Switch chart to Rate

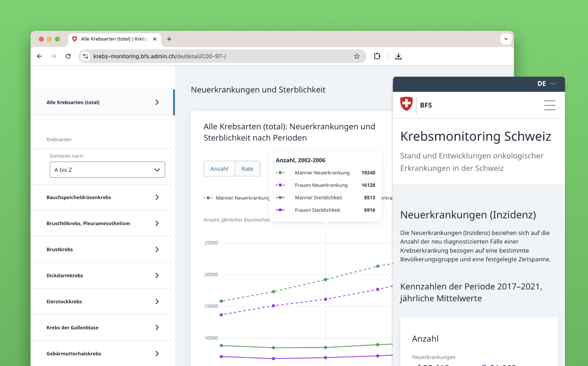(x=247, y=169)
